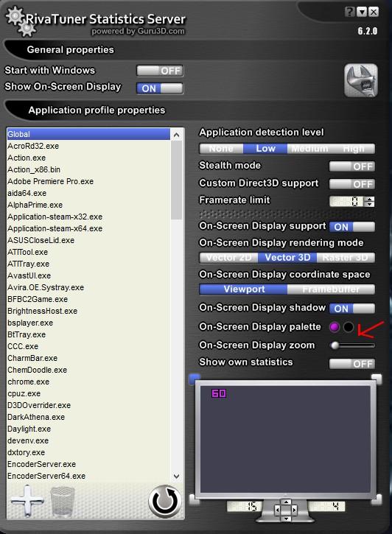
Task: Select the Global profile
Action: [x=88, y=134]
